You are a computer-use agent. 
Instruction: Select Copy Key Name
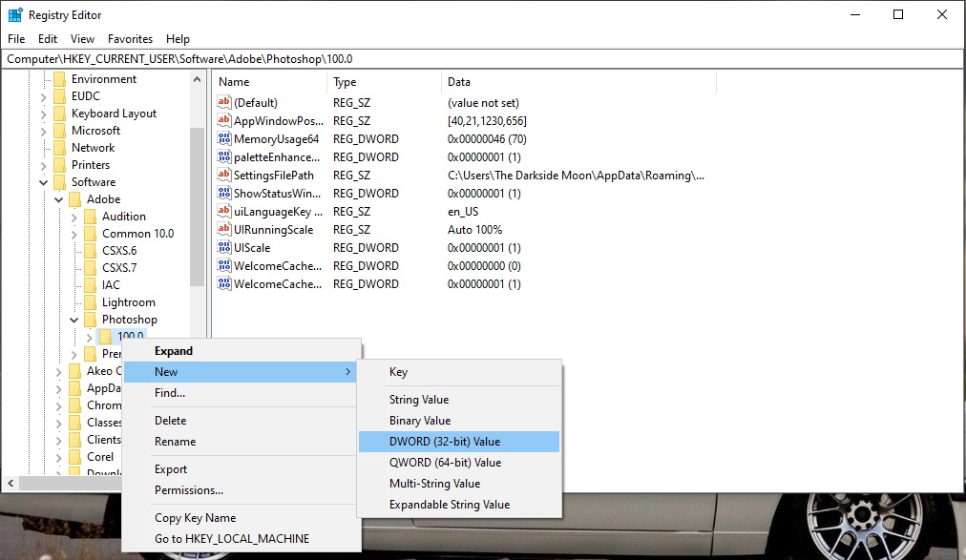coord(241,518)
